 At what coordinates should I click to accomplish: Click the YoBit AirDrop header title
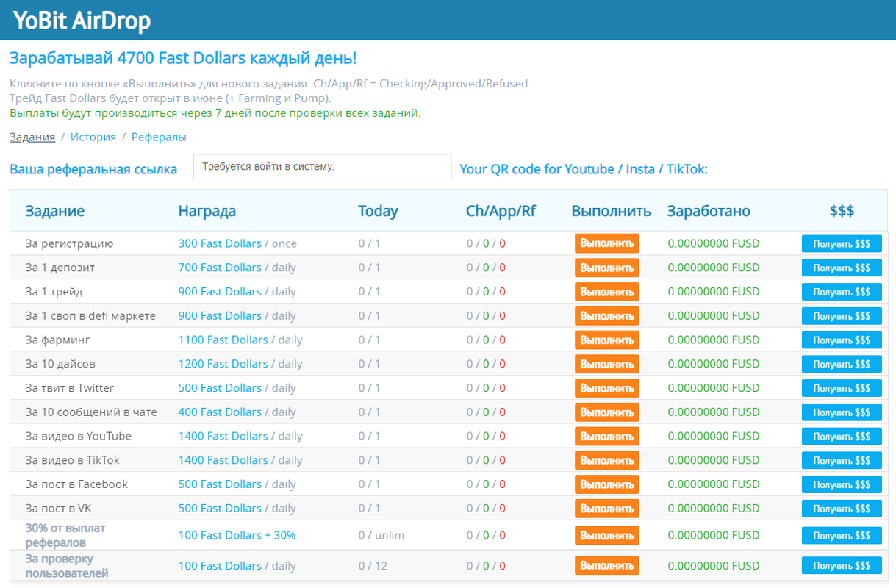82,21
